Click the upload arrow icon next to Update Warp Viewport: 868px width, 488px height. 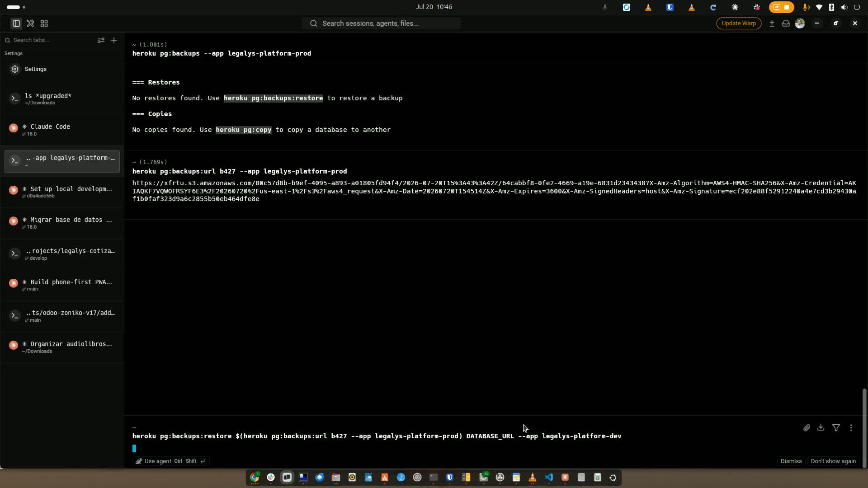point(772,23)
